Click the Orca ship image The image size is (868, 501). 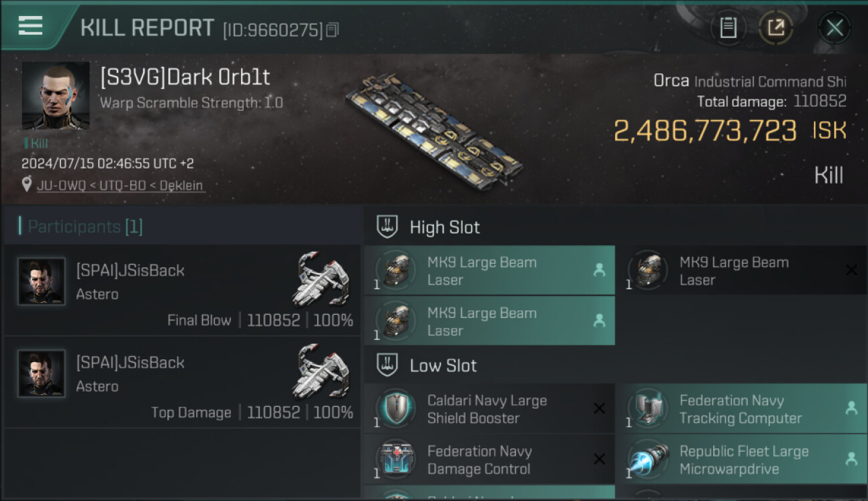(434, 130)
